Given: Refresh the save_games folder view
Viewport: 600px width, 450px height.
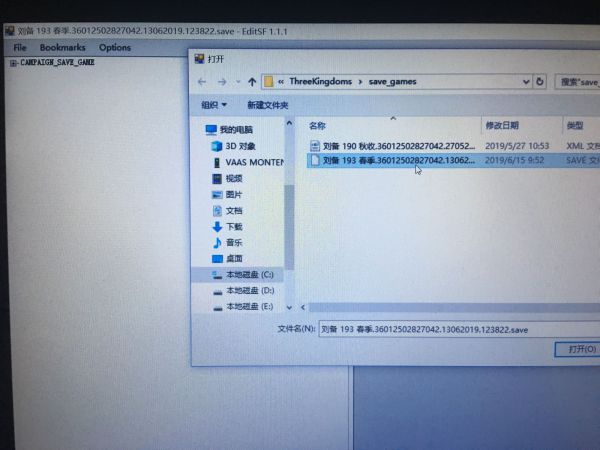Looking at the screenshot, I should [x=540, y=82].
